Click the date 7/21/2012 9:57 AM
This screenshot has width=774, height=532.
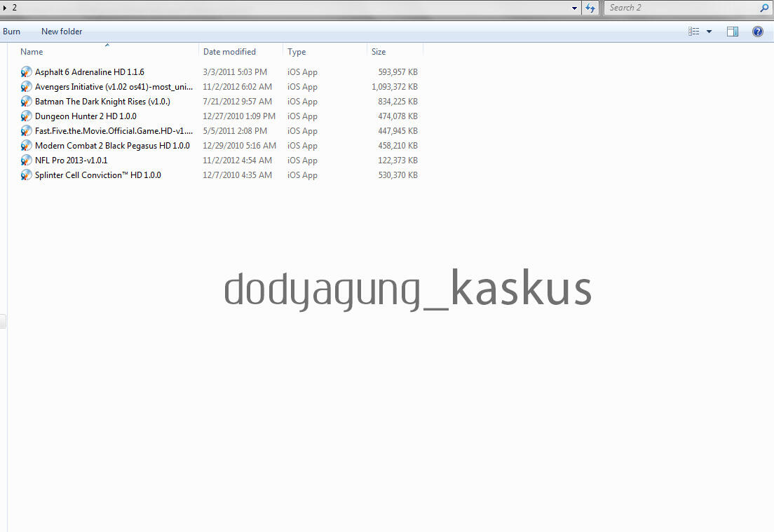pos(238,102)
